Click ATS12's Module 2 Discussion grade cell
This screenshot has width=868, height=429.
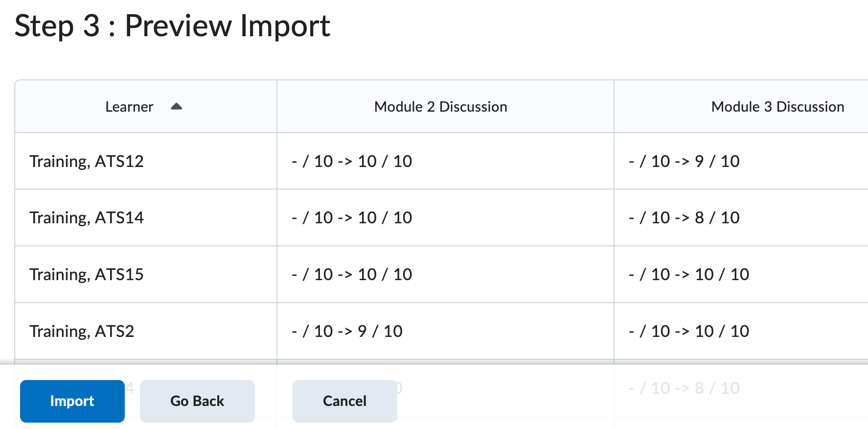coord(352,161)
